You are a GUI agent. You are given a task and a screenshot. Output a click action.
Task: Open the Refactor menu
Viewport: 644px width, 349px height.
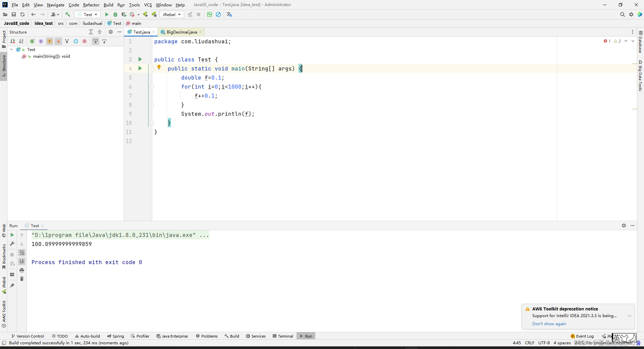[91, 5]
